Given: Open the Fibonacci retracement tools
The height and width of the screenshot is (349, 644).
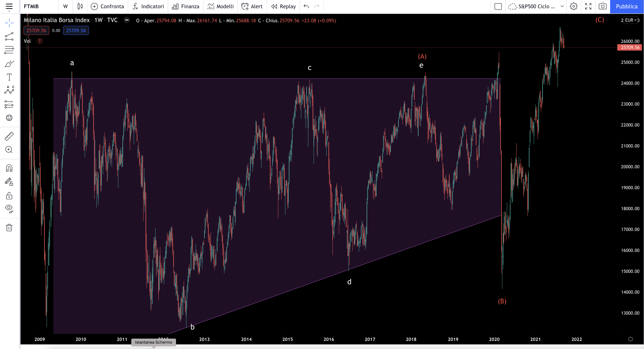Looking at the screenshot, I should tap(9, 50).
